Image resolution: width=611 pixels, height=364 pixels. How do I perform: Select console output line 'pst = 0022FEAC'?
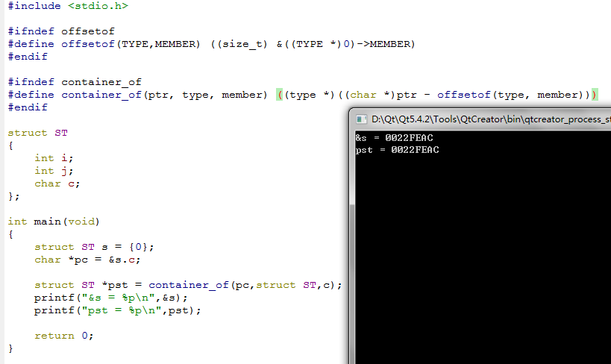[x=397, y=150]
